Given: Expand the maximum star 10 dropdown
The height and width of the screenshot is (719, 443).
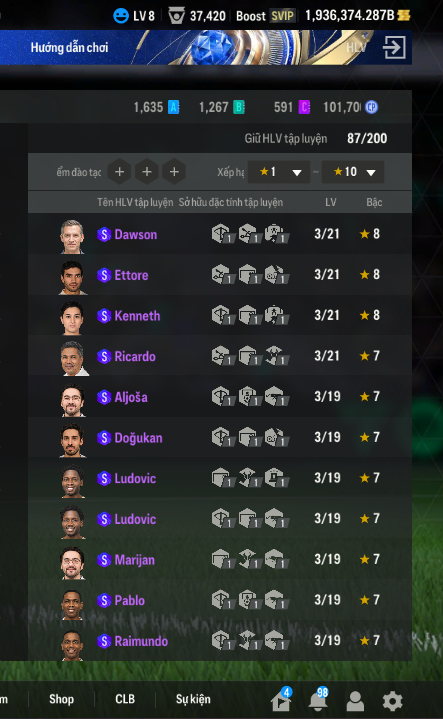Looking at the screenshot, I should click(353, 172).
